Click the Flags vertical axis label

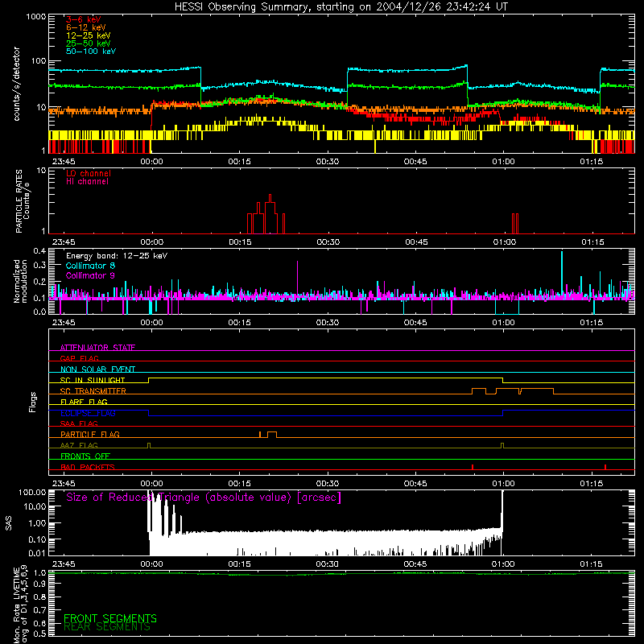click(x=32, y=402)
